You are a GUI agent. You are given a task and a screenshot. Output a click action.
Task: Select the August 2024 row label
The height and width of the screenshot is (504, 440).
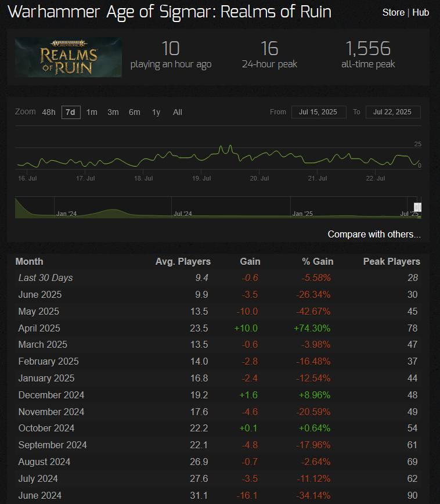(44, 462)
